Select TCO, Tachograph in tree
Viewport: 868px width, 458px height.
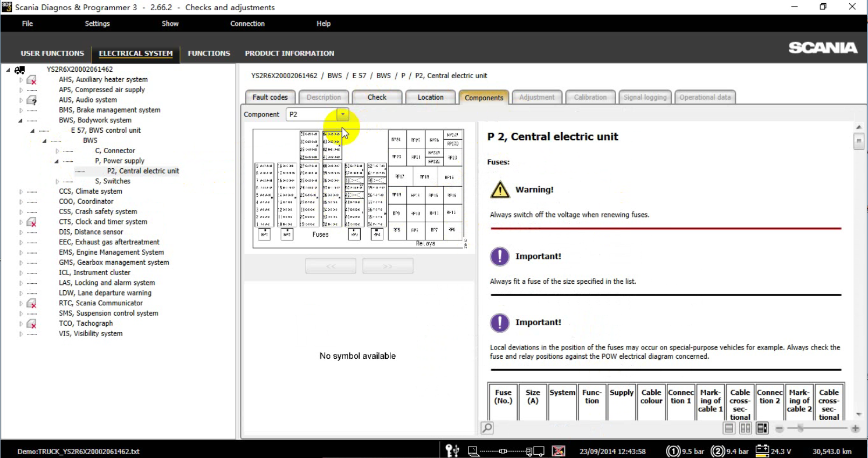[x=86, y=324]
